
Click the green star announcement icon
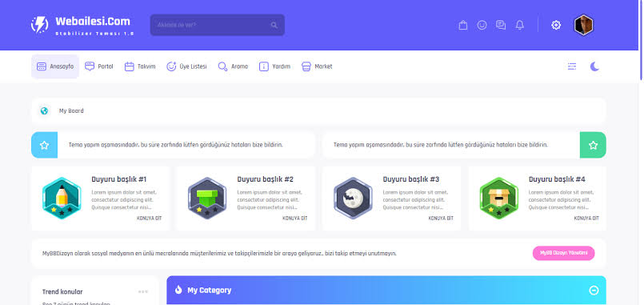coord(593,145)
